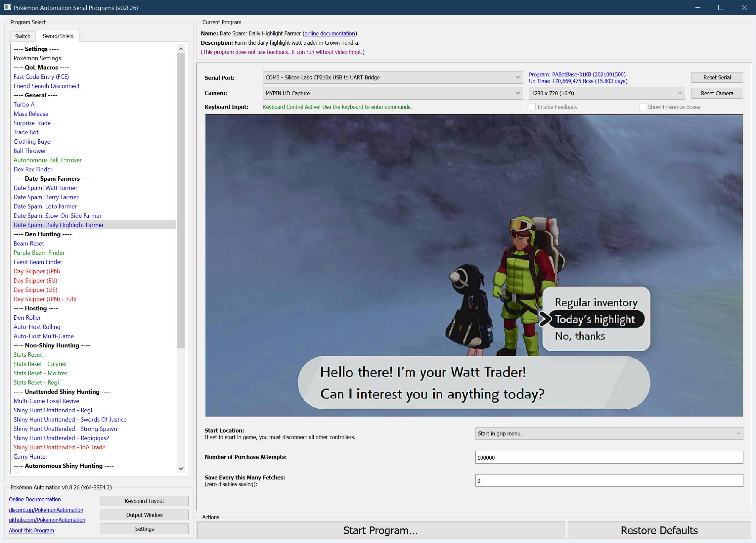Open the Keyboard Layout window
Viewport: 756px width, 543px height.
coord(144,501)
